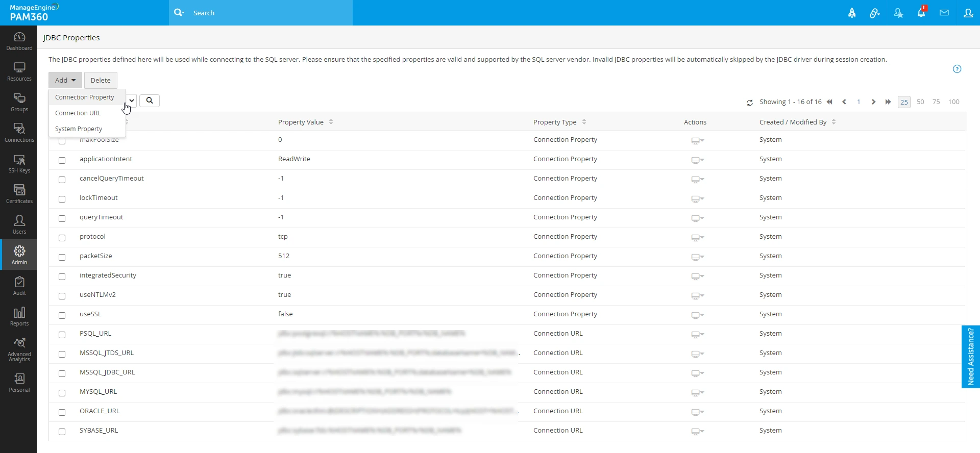The image size is (980, 453).
Task: Go to Certificates section in sidebar
Action: 19,194
